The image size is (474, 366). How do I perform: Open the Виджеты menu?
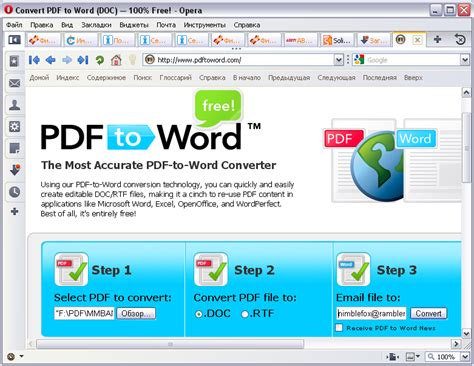tap(134, 25)
